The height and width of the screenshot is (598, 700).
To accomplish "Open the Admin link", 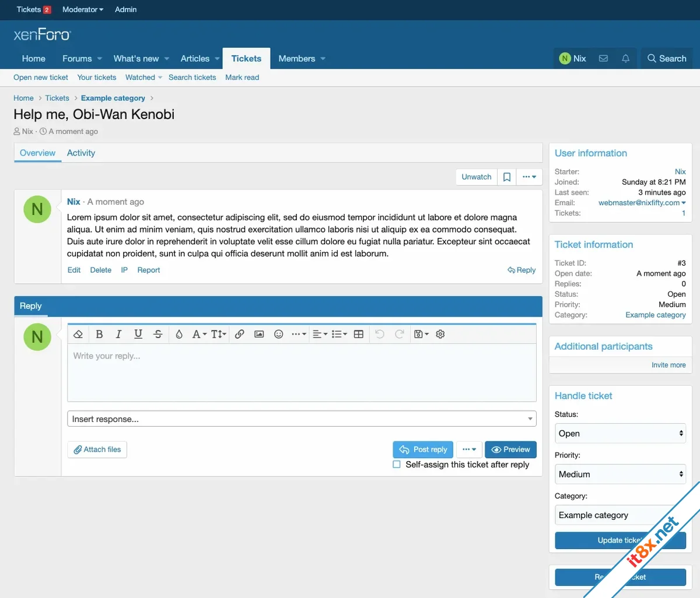I will click(125, 9).
